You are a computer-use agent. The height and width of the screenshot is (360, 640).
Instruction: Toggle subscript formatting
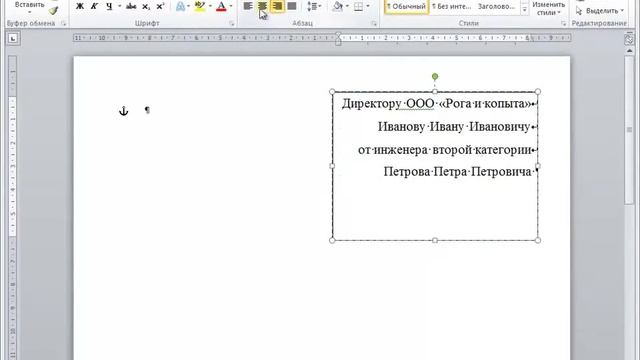tap(146, 6)
